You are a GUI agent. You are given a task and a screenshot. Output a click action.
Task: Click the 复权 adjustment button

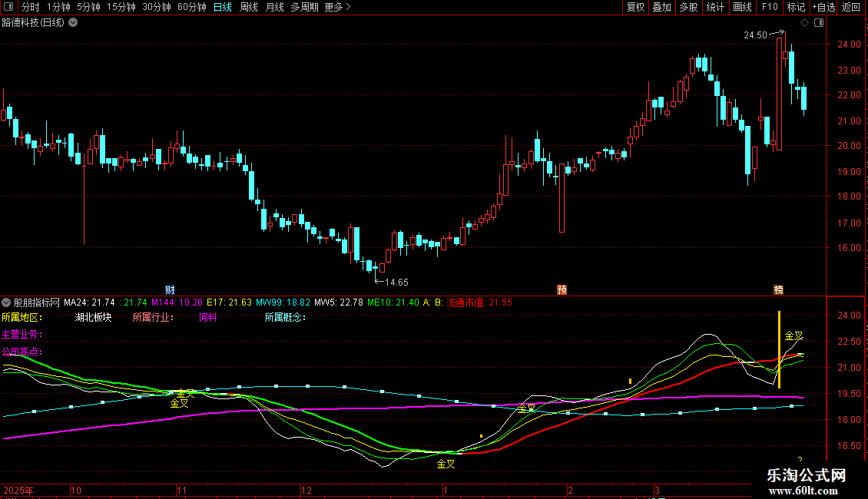tap(636, 7)
